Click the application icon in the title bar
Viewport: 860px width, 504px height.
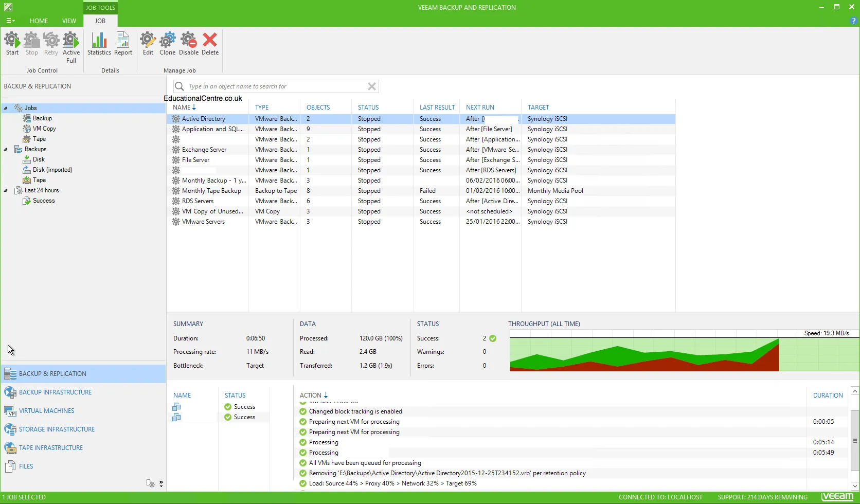8,7
